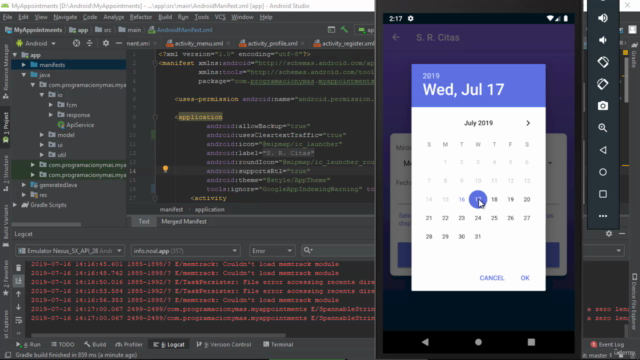Click collapse all icon in Project panel
The image size is (640, 360).
89,43
